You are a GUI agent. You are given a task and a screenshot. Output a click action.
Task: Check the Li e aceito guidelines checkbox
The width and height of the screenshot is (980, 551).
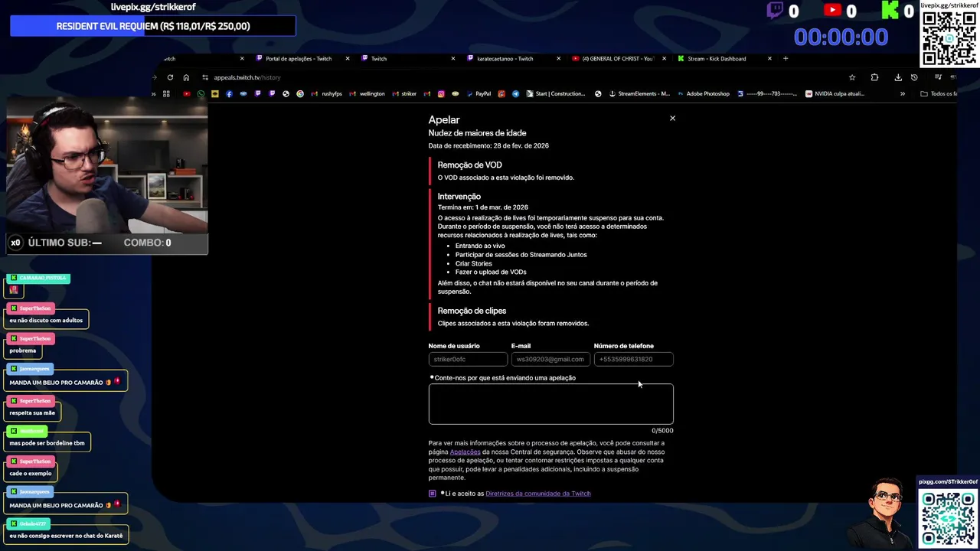pyautogui.click(x=433, y=494)
